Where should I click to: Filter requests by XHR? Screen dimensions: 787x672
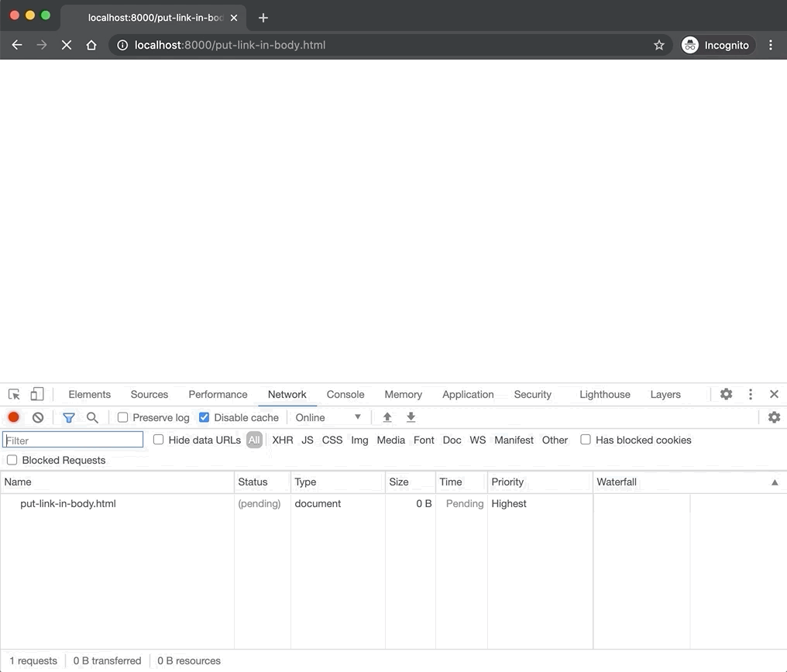[283, 440]
